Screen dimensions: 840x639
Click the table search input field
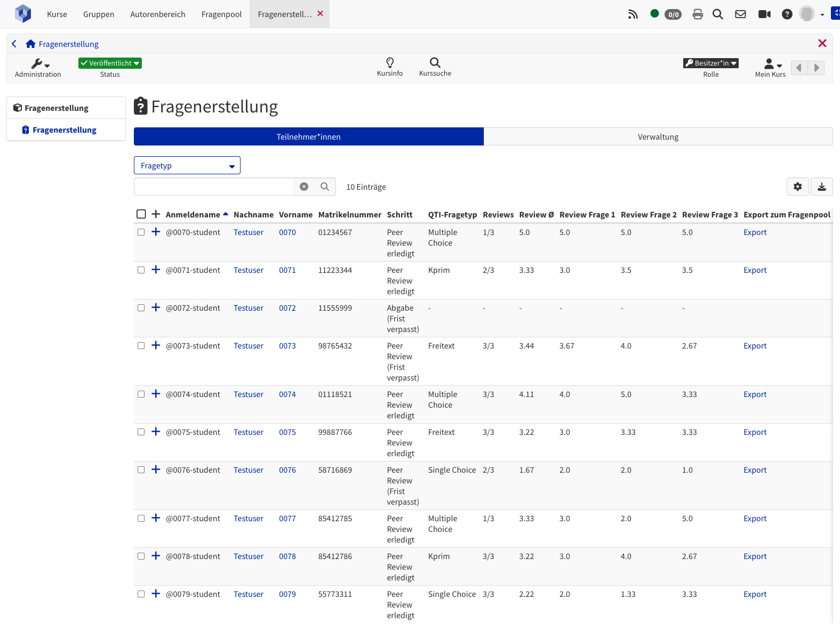pos(214,187)
